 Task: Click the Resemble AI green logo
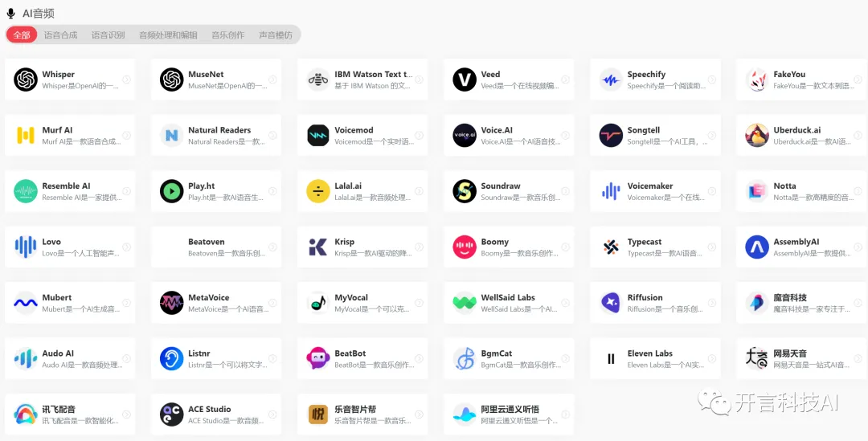click(26, 191)
